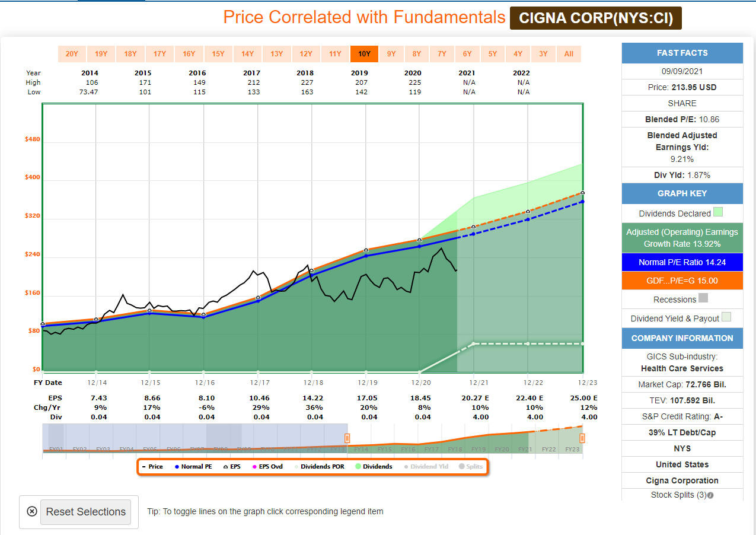This screenshot has width=756, height=535.
Task: Click the Market Cap 72.766 Bil. text
Action: [x=682, y=384]
